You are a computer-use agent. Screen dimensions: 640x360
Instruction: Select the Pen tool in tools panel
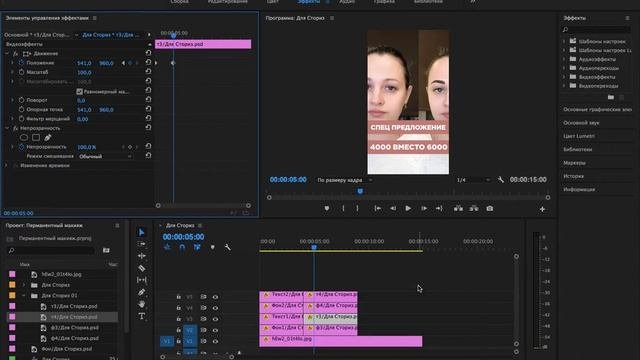[x=142, y=292]
